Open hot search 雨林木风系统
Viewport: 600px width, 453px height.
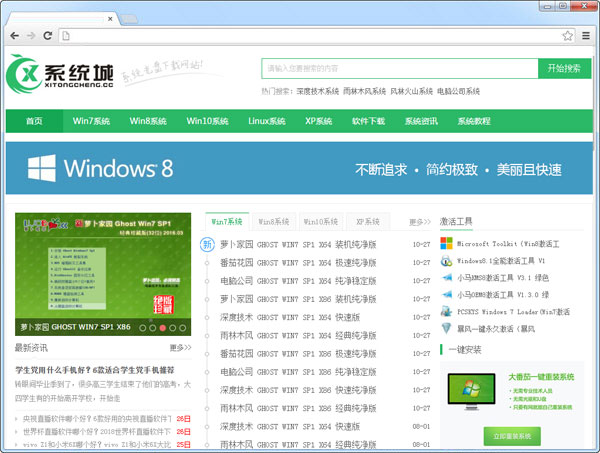click(x=364, y=91)
